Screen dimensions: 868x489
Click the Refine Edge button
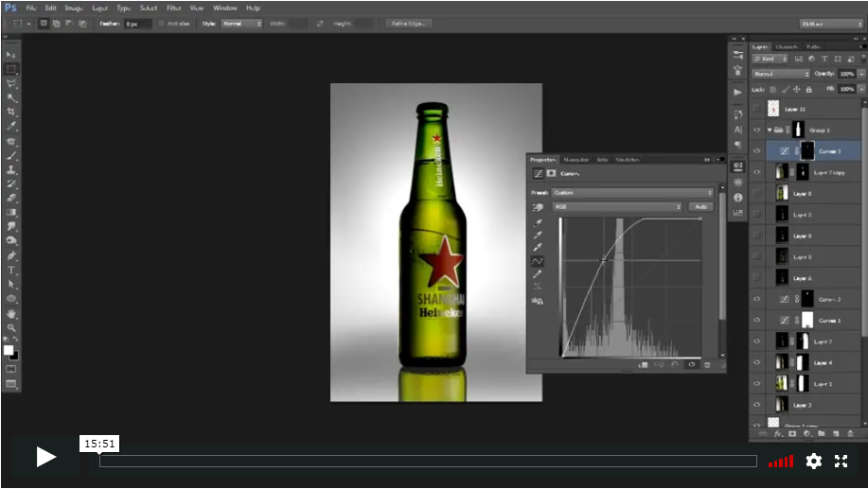[409, 24]
